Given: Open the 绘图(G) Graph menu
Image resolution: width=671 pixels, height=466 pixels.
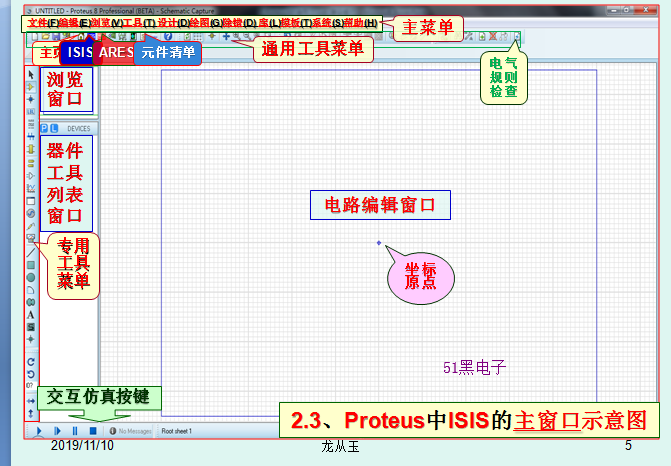Looking at the screenshot, I should point(206,23).
